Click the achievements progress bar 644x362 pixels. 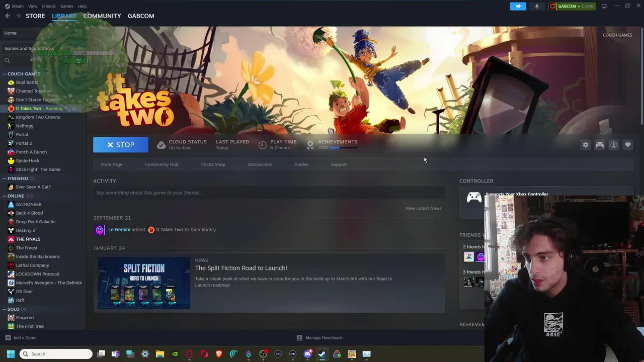click(x=344, y=148)
